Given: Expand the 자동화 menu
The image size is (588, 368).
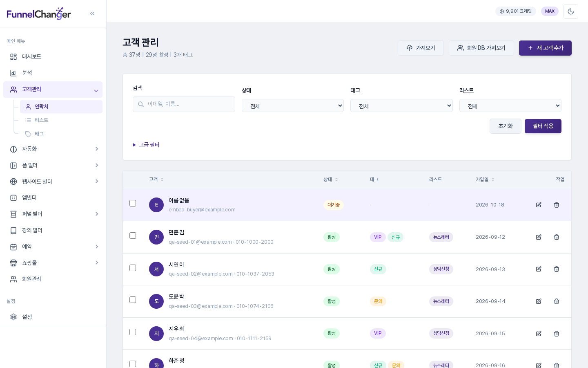Looking at the screenshot, I should [x=53, y=149].
